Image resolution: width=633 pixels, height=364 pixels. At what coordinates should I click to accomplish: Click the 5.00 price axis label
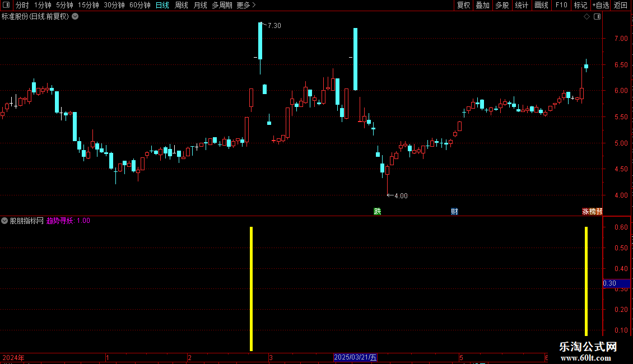pos(621,143)
